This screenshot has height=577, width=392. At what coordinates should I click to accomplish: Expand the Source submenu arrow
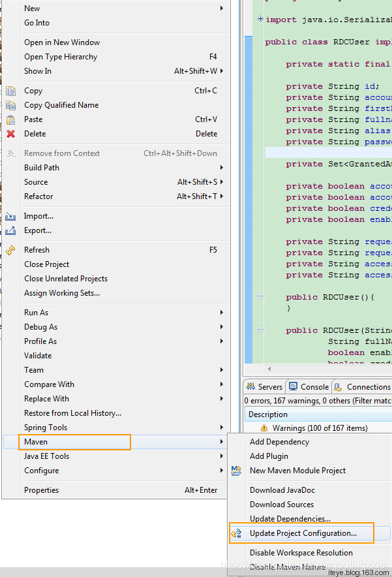tap(221, 182)
